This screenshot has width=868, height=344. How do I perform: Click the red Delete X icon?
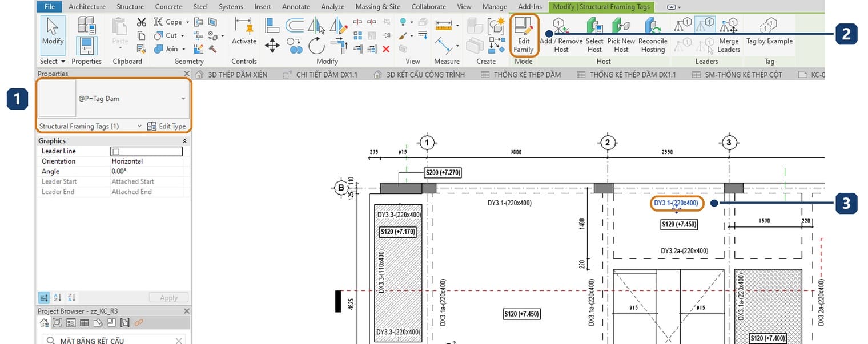pyautogui.click(x=386, y=49)
